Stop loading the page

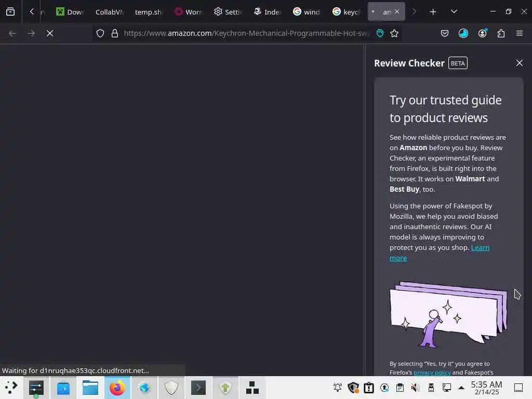pos(50,33)
